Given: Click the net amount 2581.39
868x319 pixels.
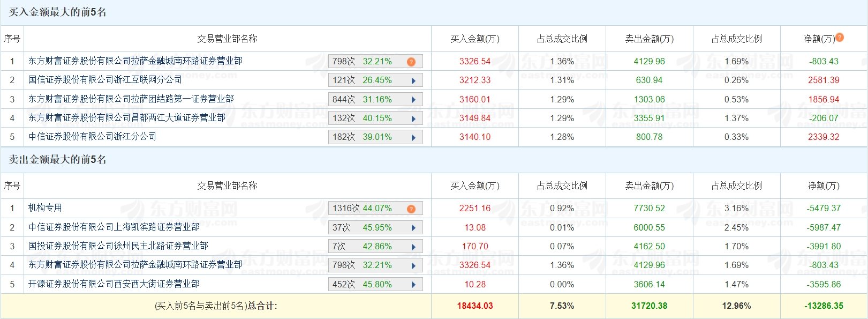Looking at the screenshot, I should point(824,80).
